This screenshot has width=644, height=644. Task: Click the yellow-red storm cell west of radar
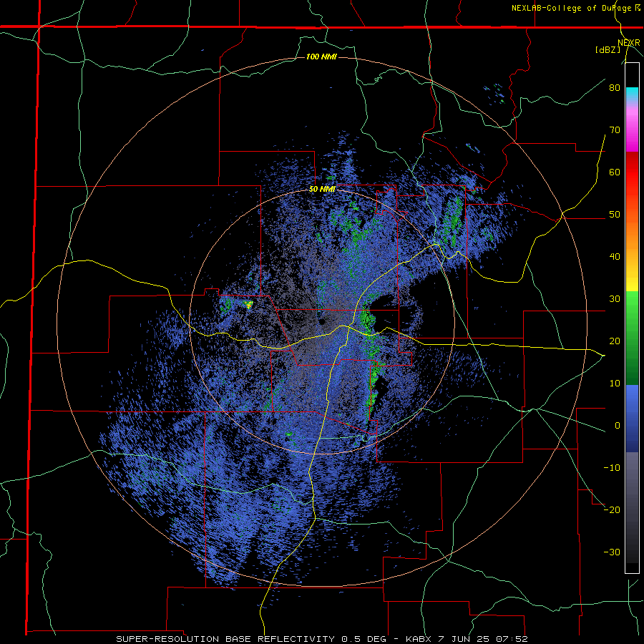[248, 304]
